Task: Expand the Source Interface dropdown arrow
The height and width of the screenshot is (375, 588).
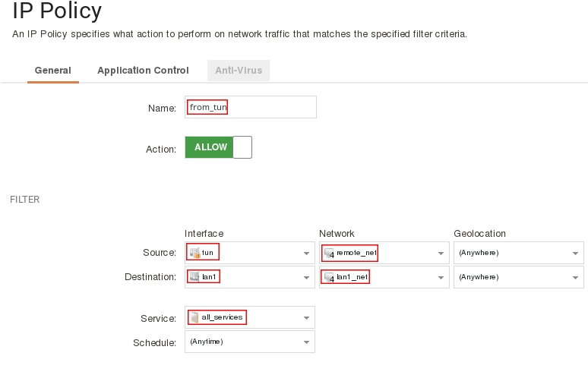Action: point(306,254)
